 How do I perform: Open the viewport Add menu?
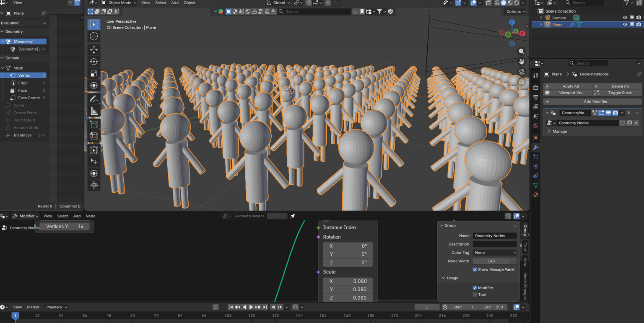175,3
